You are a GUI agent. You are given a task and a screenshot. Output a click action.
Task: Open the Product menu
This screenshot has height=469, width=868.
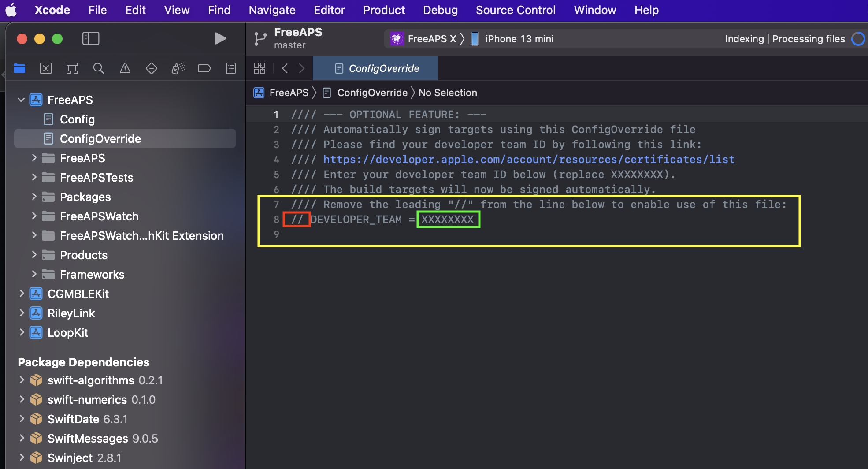pos(384,10)
